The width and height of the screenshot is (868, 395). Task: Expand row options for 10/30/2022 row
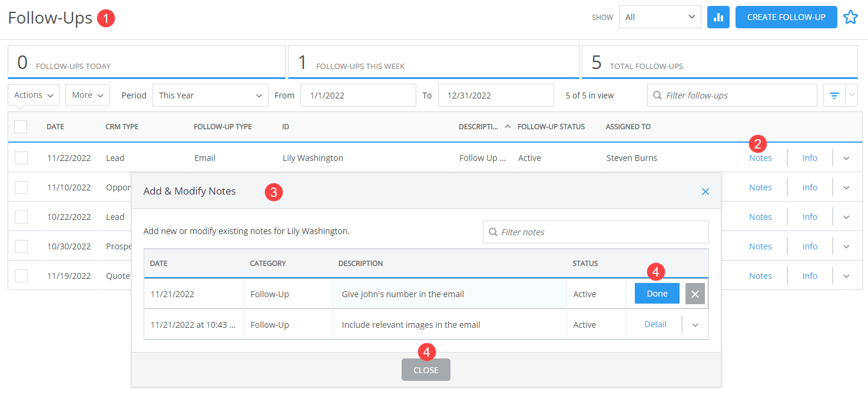coord(846,246)
